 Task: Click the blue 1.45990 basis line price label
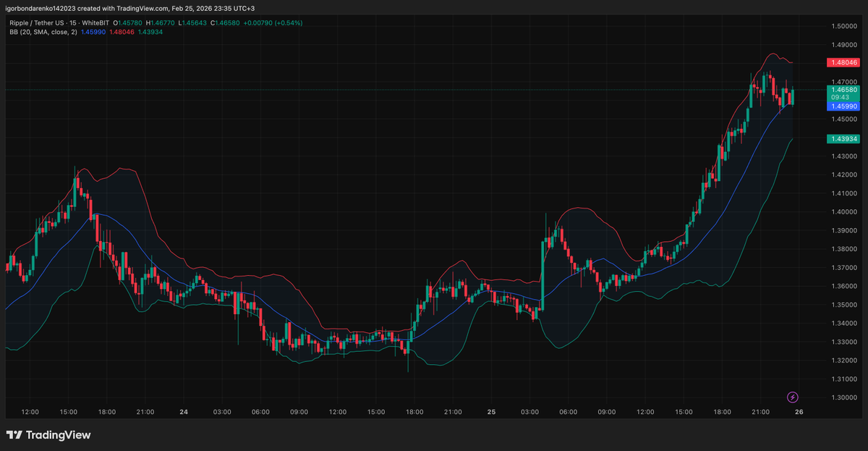pos(843,106)
